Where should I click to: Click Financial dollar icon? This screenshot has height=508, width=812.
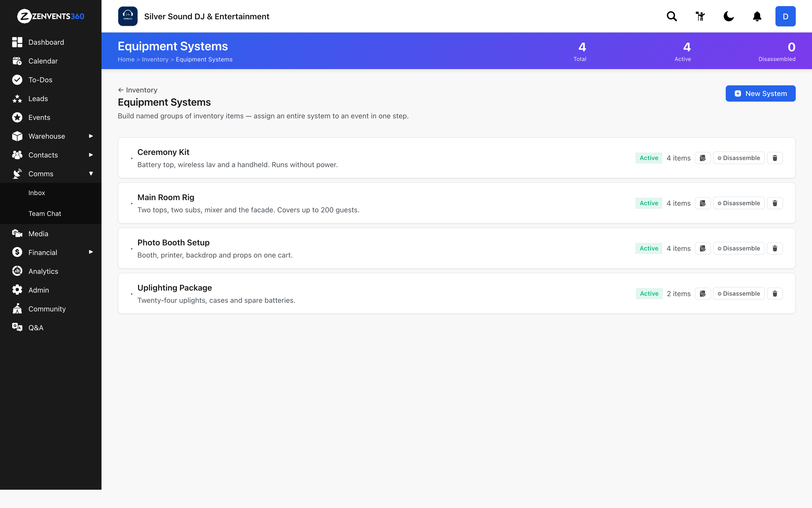pyautogui.click(x=17, y=252)
